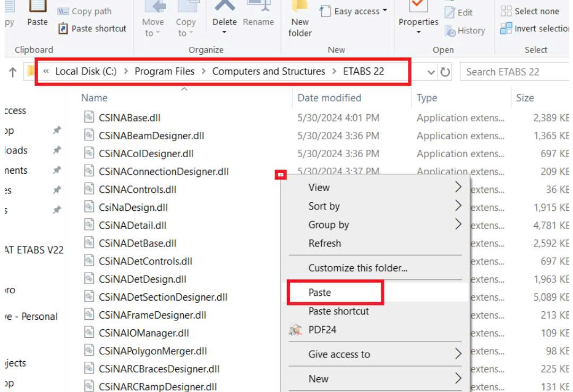Click the CSINABase.dll file icon
Image resolution: width=573 pixels, height=392 pixels.
point(89,117)
